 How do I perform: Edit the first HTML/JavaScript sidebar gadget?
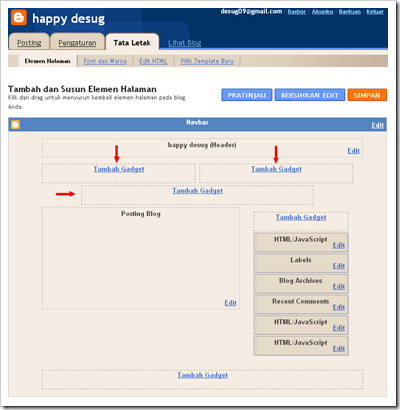pos(339,245)
